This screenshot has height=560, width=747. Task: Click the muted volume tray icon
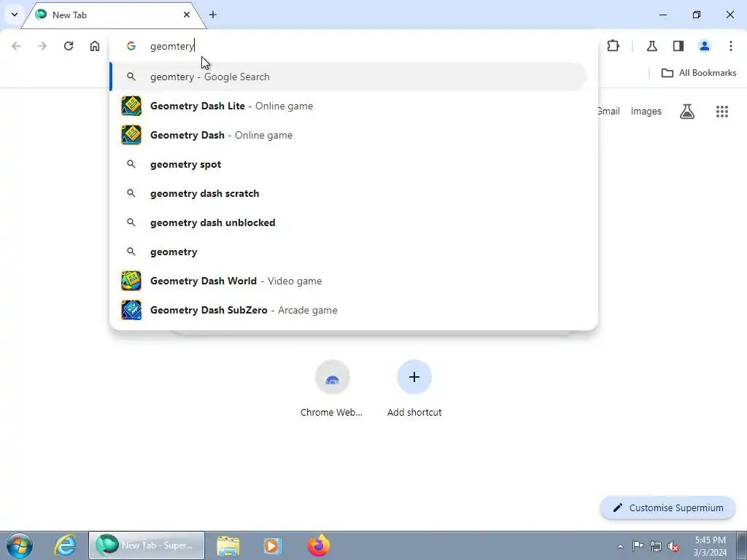[673, 546]
